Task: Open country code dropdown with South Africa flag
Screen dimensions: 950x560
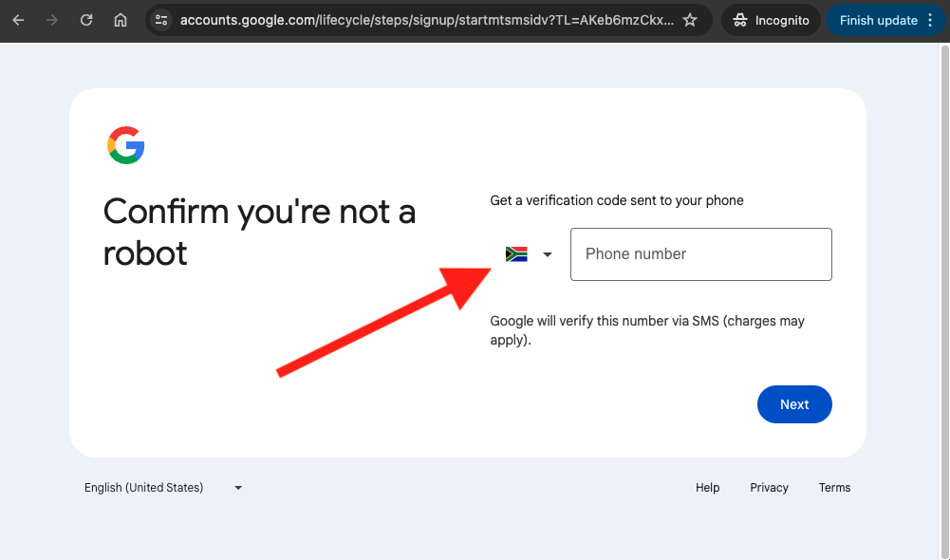Action: 529,254
